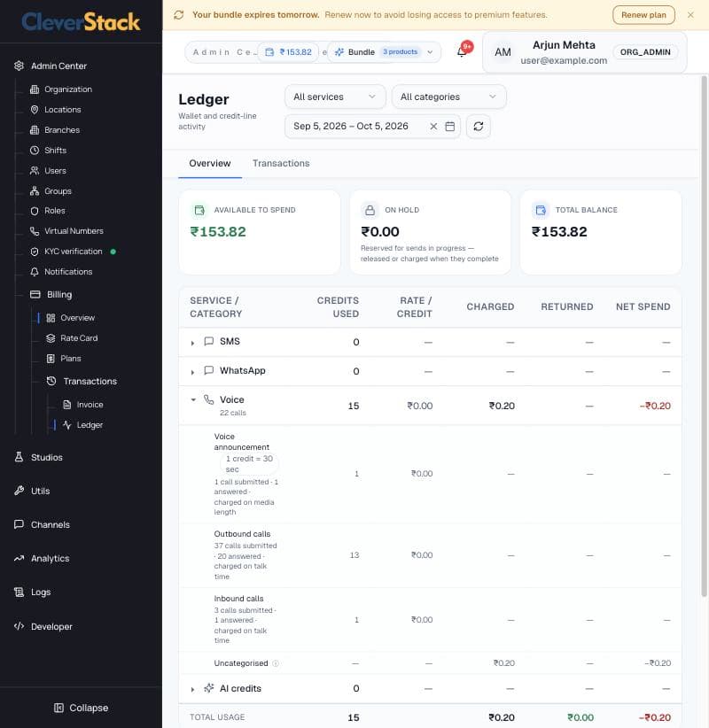Screen dimensions: 709x728
Task: Open Utils wrench icon
Action: click(x=19, y=491)
